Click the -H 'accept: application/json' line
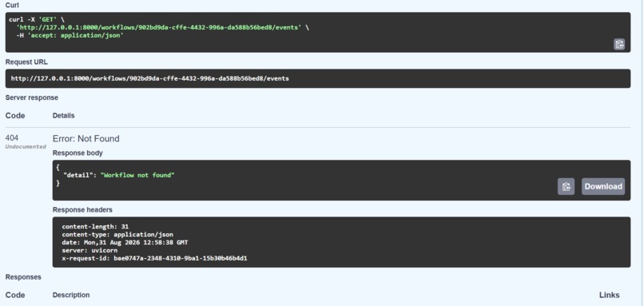644x306 pixels. click(x=70, y=35)
